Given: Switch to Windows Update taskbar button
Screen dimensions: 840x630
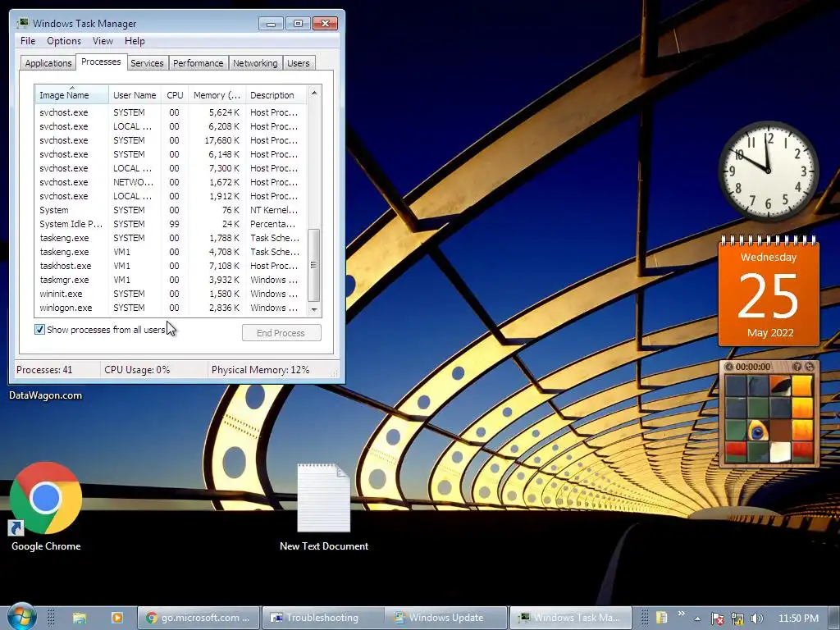Looking at the screenshot, I should coord(446,618).
